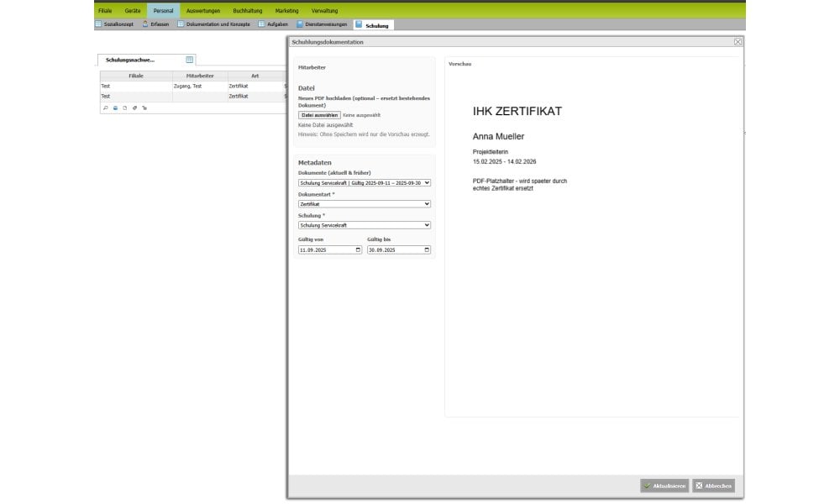Close the Schulungsdokumentation dialog
840x504 pixels.
(x=738, y=42)
